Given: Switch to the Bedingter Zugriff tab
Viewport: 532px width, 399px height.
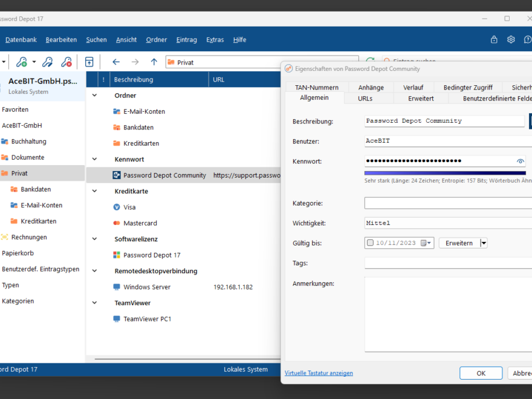Looking at the screenshot, I should pos(468,87).
